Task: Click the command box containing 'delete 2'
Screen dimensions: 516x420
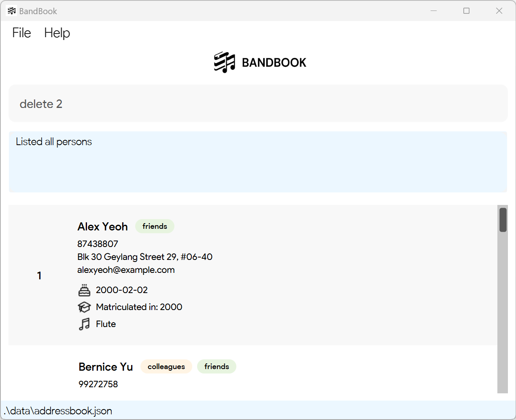Action: (258, 103)
